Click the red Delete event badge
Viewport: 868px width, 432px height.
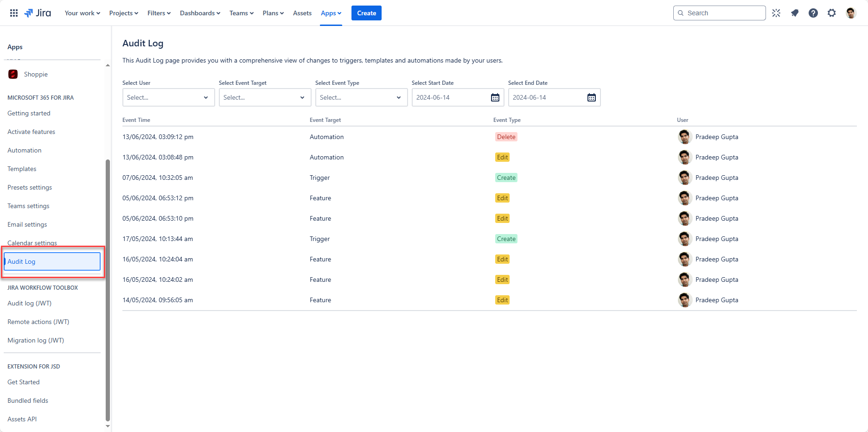click(x=506, y=137)
